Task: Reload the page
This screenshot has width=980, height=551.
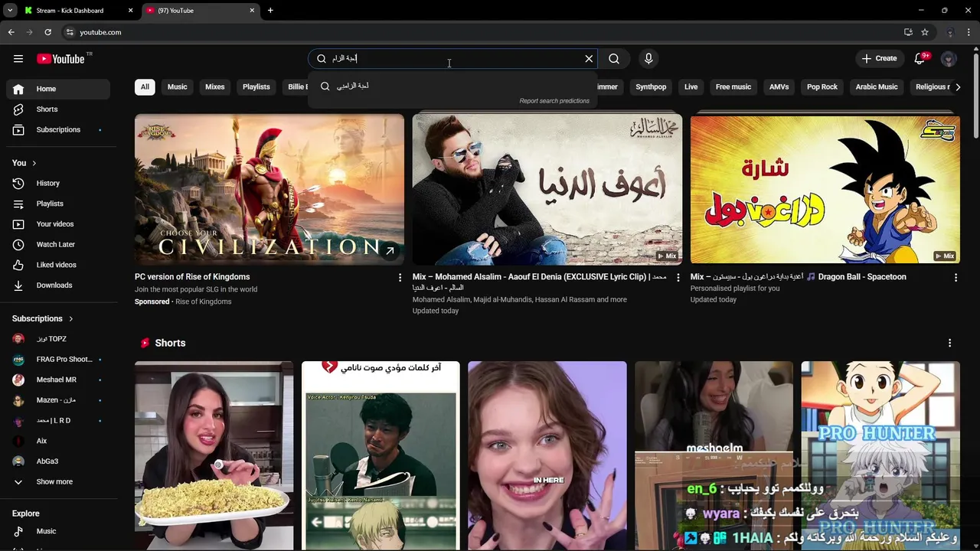Action: [x=47, y=32]
